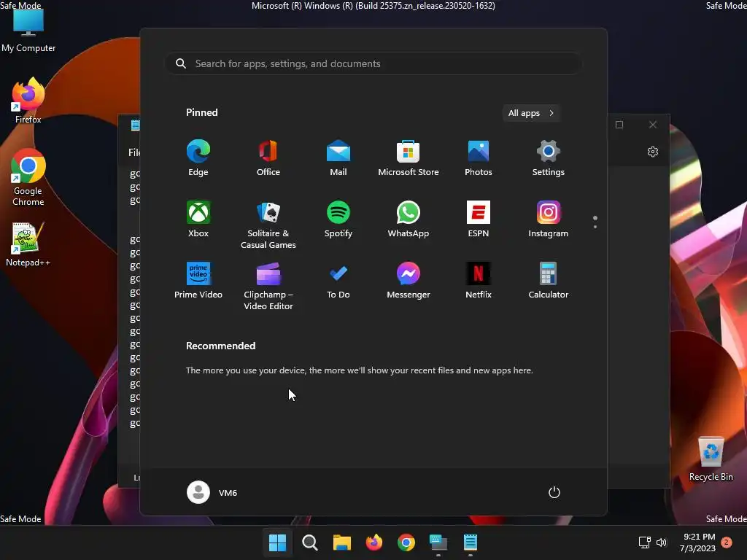Open Microsoft Store
Viewport: 747px width, 560px height.
pyautogui.click(x=409, y=158)
